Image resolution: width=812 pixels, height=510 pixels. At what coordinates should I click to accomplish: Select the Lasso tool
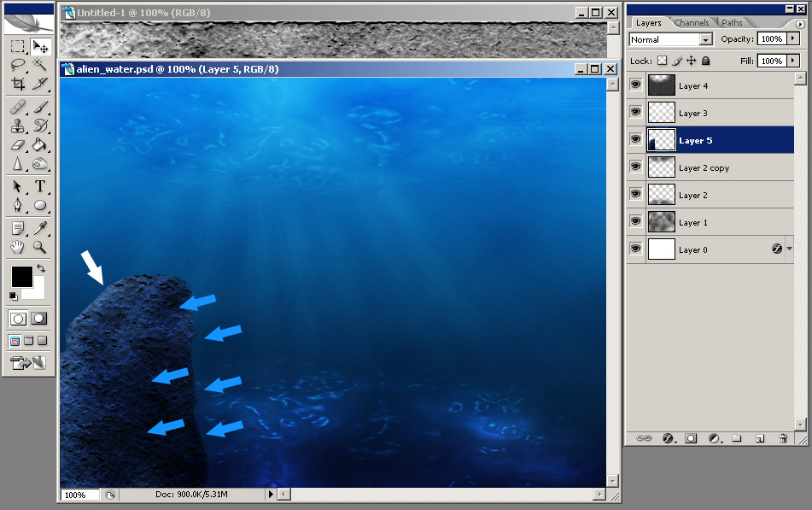click(x=18, y=65)
